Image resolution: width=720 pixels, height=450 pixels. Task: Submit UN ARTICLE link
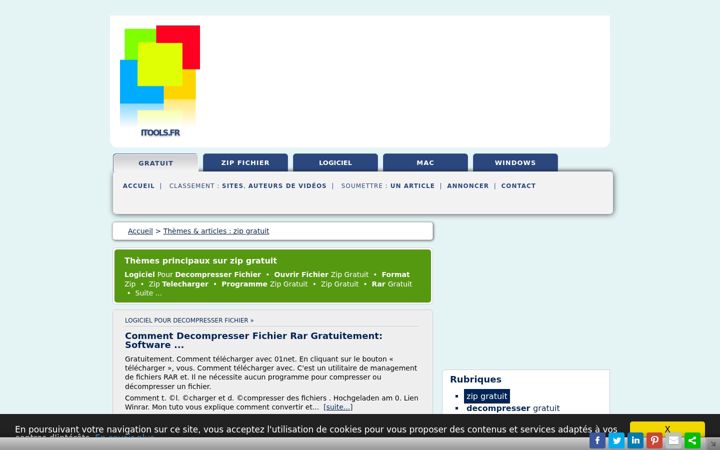pyautogui.click(x=412, y=186)
